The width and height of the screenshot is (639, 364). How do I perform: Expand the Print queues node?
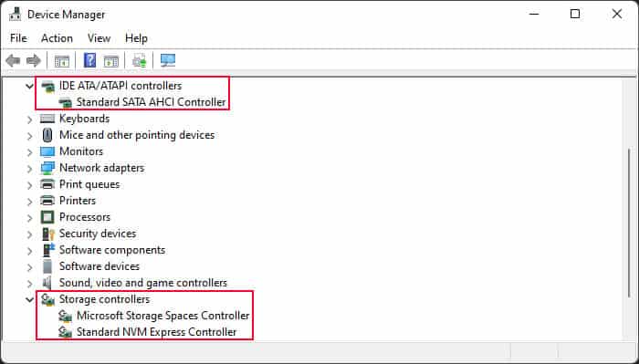[x=29, y=185]
